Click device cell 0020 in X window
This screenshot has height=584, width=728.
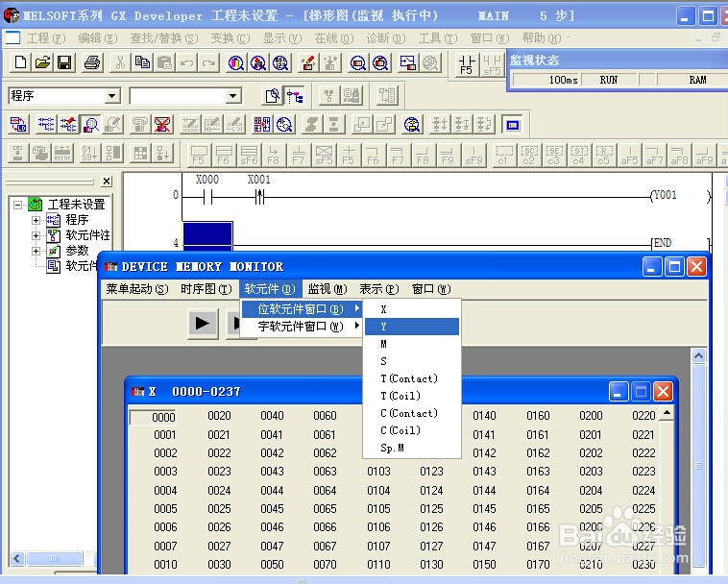[x=219, y=416]
